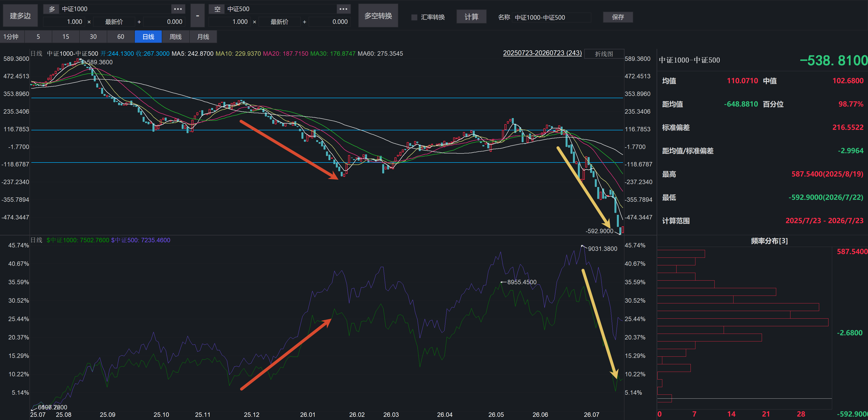Click the 标准偏差 value 216.5522
This screenshot has height=420, width=868.
[848, 127]
